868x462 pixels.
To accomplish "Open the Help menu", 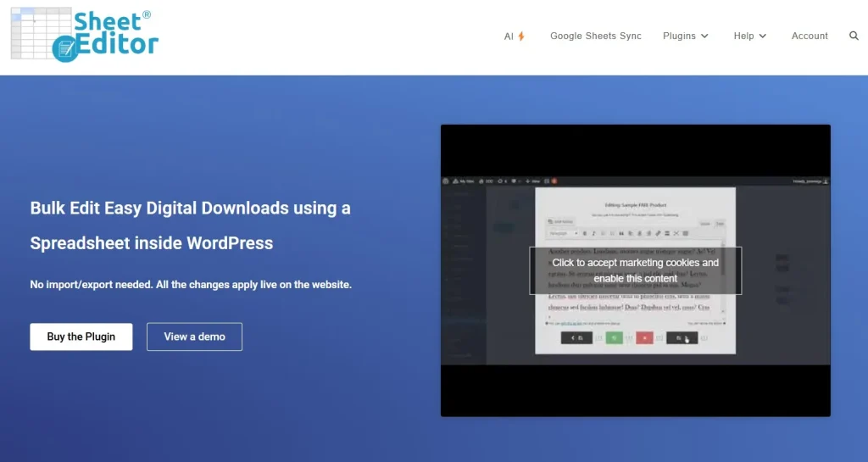I will click(x=749, y=36).
